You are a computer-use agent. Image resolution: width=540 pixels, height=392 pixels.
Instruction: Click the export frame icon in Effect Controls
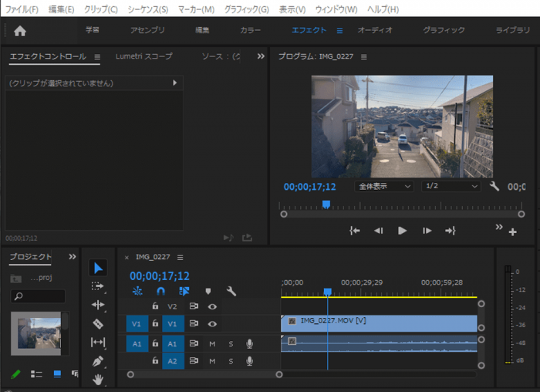[x=247, y=238]
